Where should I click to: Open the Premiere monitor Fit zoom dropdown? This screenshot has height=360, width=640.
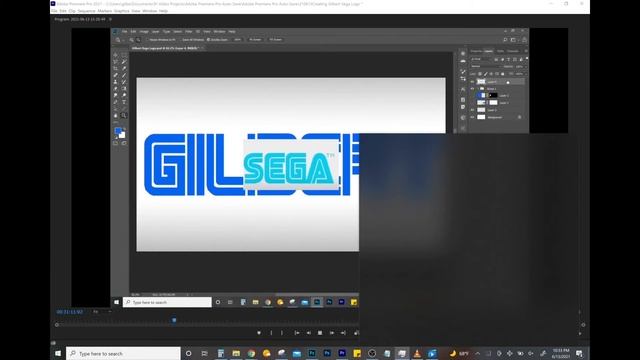[102, 312]
